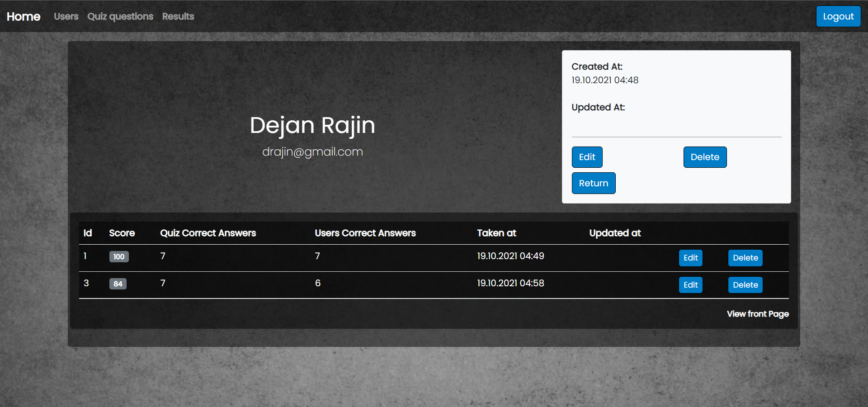Click the Created At date 19.10.2021 04:48
Viewport: 868px width, 407px height.
click(x=605, y=80)
